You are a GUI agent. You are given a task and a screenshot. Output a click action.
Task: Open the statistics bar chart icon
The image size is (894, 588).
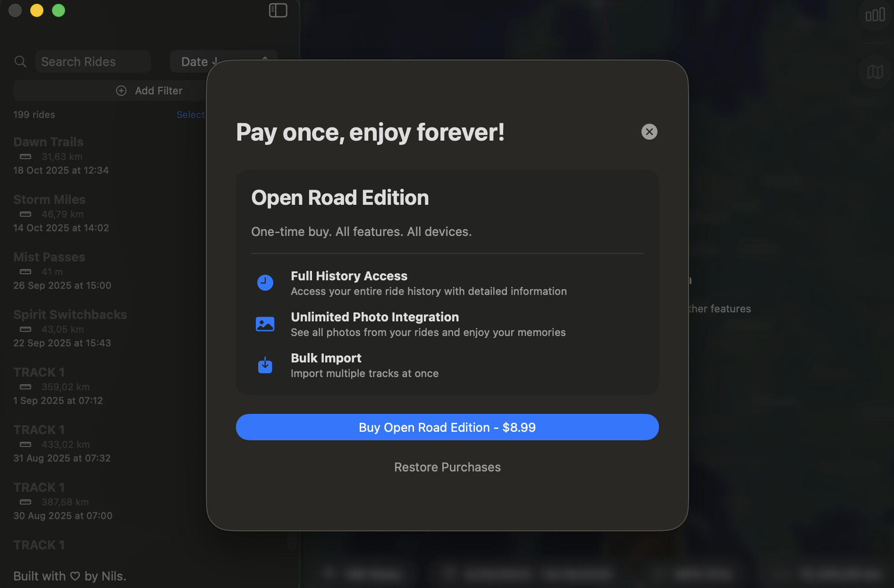pyautogui.click(x=875, y=15)
